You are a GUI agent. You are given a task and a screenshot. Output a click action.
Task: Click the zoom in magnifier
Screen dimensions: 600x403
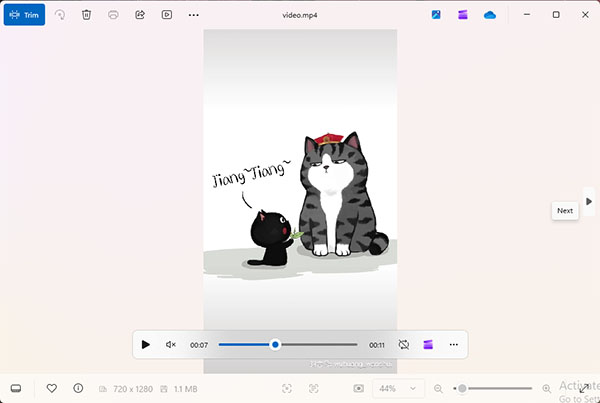pyautogui.click(x=547, y=389)
